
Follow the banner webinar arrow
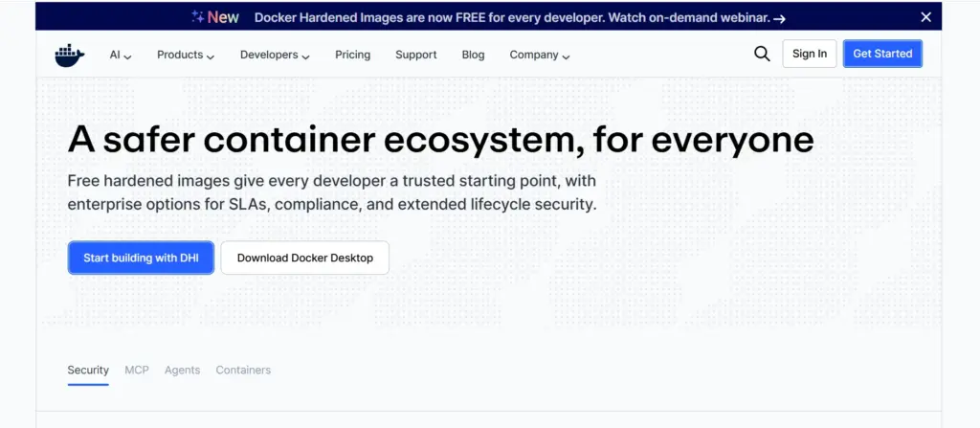pyautogui.click(x=779, y=19)
